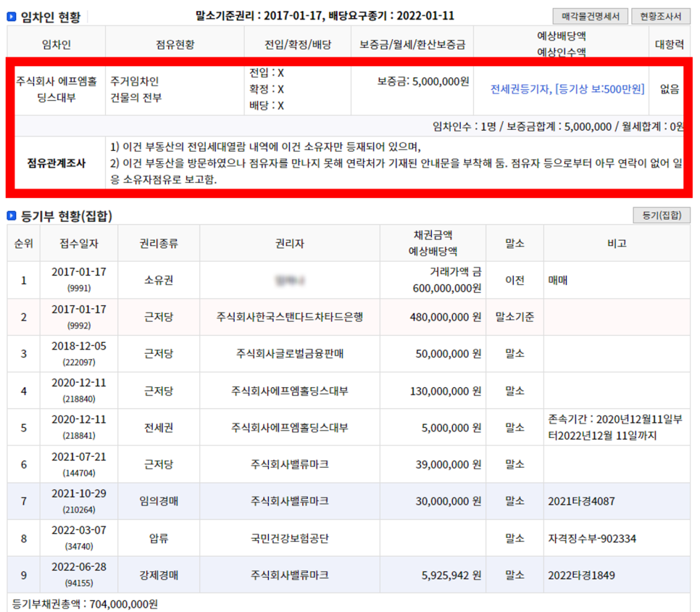
Task: Select the 비고 column header
Action: click(617, 244)
